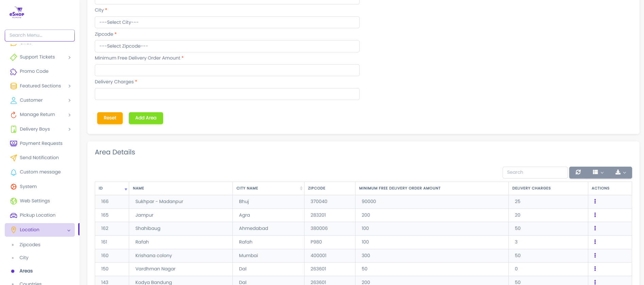644x285 pixels.
Task: Click the Promo Code puzzle icon
Action: 14,71
